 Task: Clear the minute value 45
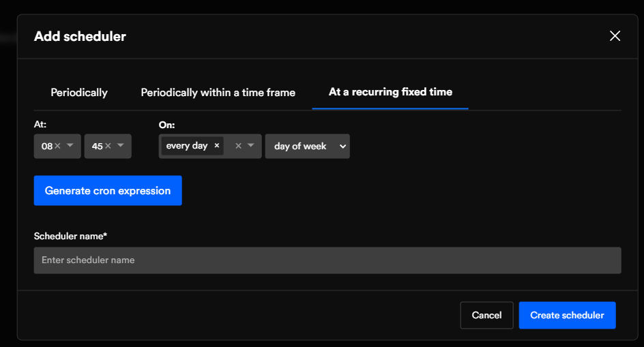pos(108,147)
